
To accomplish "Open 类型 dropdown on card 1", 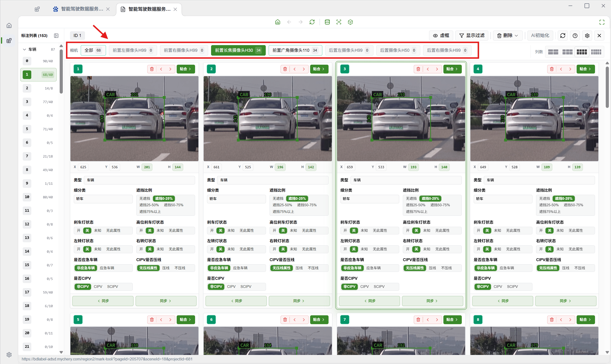I will 139,180.
